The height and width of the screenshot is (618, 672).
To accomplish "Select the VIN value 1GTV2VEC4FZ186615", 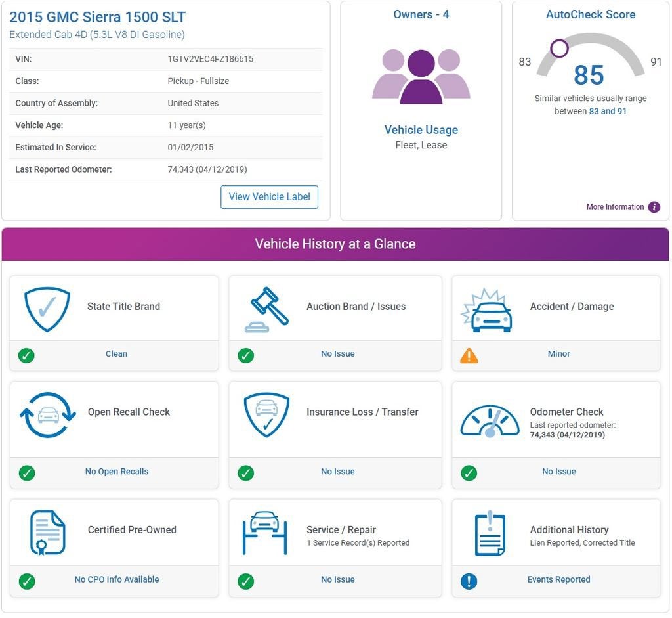I will point(211,59).
